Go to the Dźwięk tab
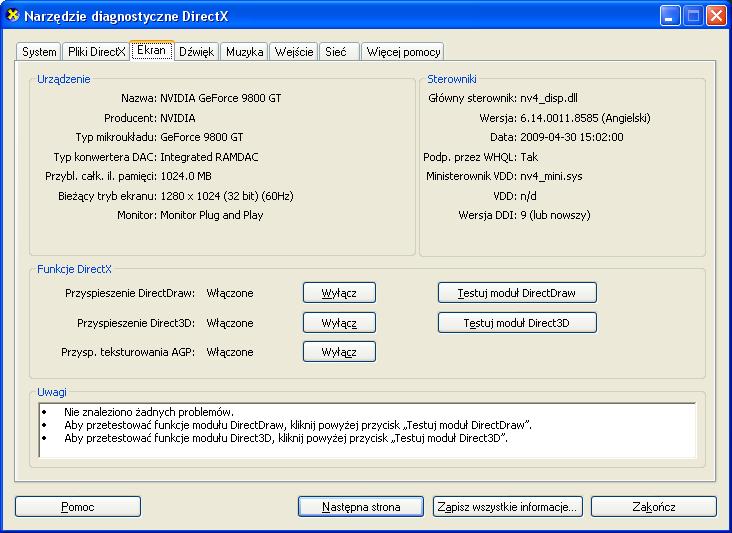 click(197, 52)
